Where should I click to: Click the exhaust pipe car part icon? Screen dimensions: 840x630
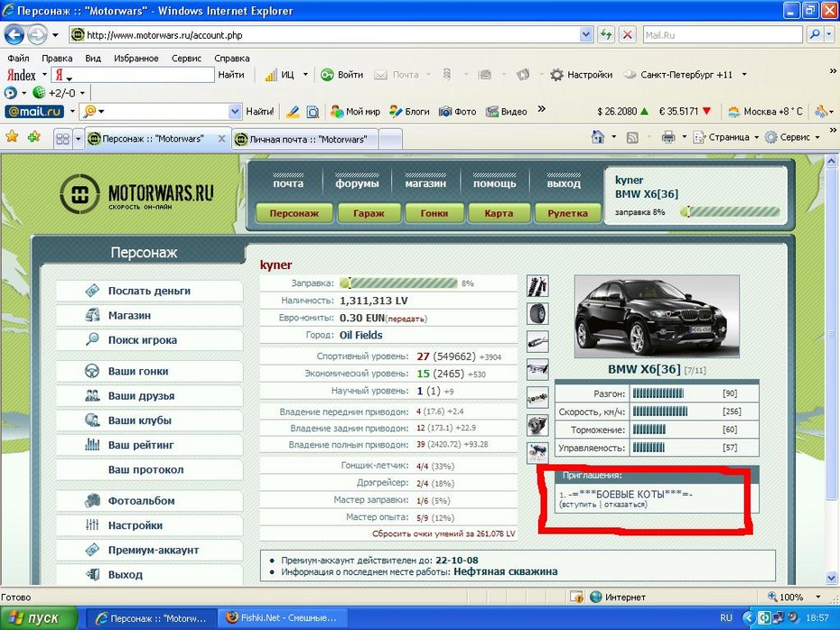(x=537, y=341)
